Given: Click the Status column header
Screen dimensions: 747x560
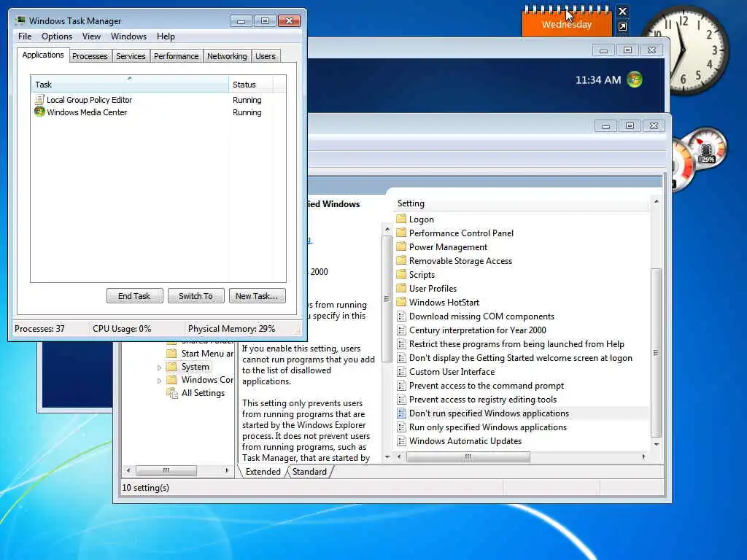Looking at the screenshot, I should coord(251,85).
